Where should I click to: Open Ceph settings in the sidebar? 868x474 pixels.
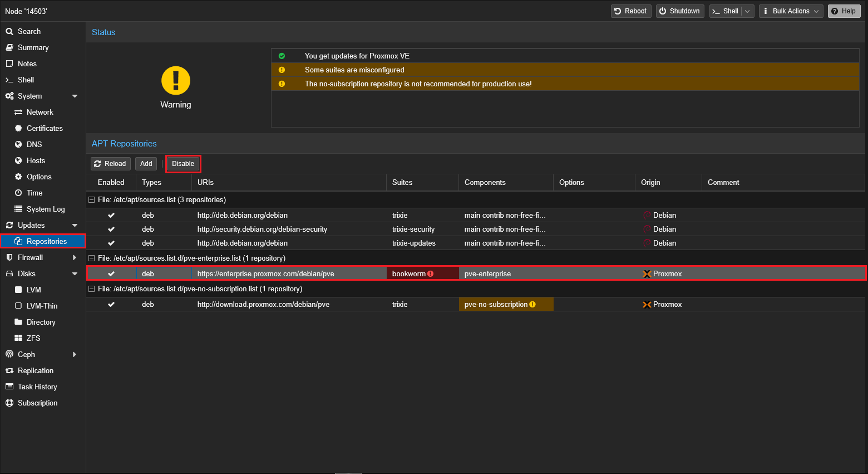(x=26, y=354)
